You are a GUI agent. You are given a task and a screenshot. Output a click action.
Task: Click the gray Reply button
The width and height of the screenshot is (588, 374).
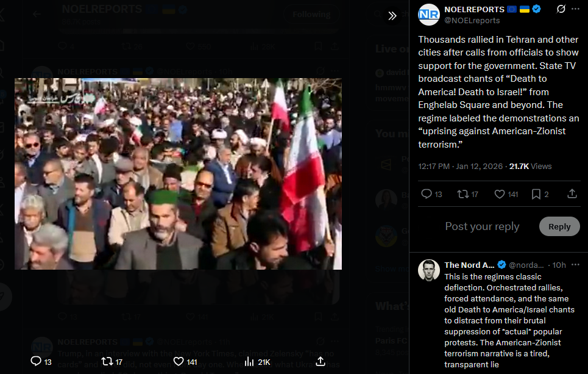559,226
